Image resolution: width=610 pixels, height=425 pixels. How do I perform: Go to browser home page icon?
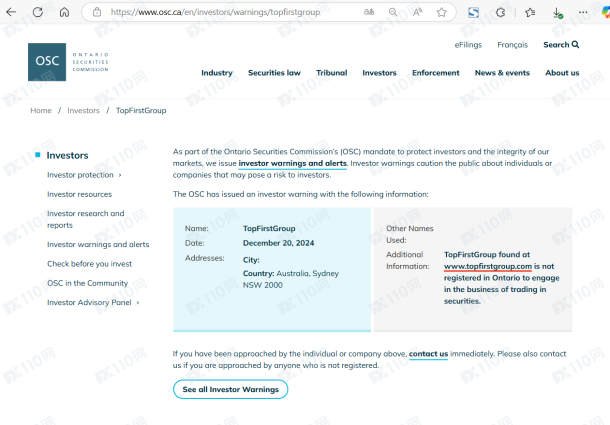tap(65, 12)
